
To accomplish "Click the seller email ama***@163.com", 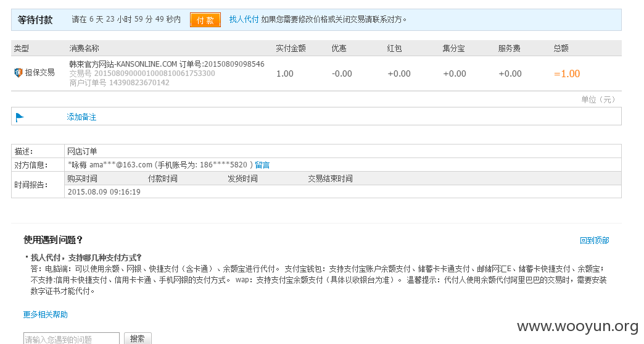I will click(121, 165).
